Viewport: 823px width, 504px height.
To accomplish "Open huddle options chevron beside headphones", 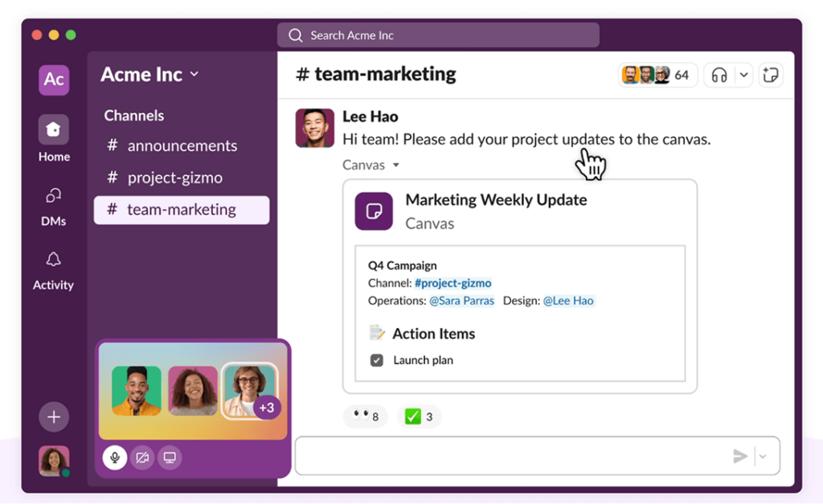I will coord(744,76).
